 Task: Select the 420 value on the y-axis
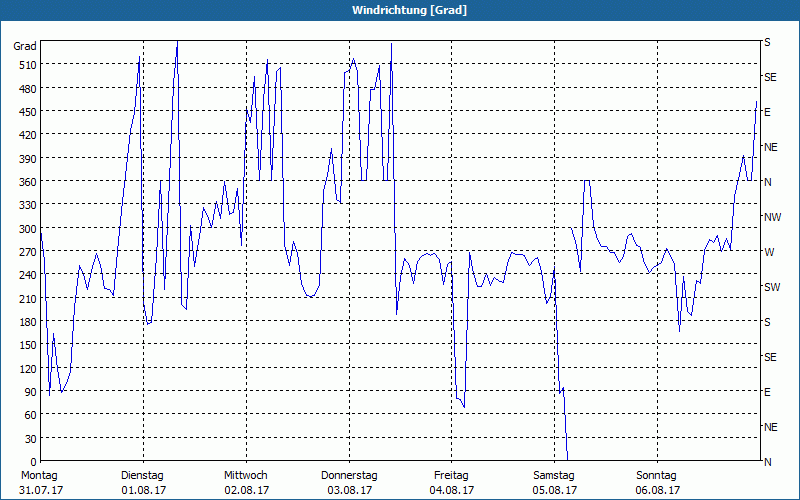click(28, 135)
